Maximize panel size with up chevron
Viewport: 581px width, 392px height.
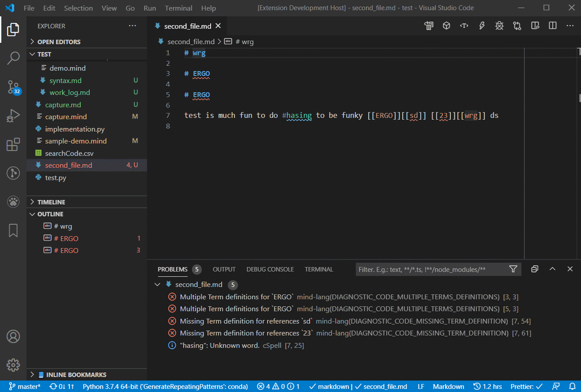pyautogui.click(x=552, y=269)
